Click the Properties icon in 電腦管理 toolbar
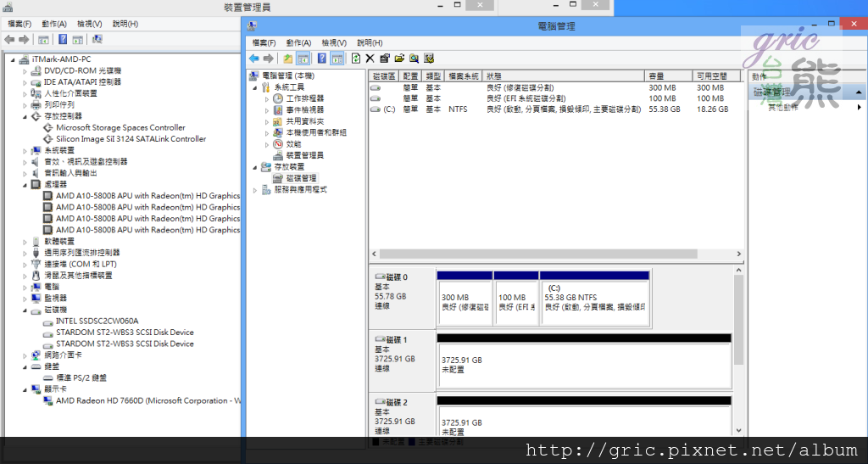This screenshot has height=464, width=868. pyautogui.click(x=385, y=59)
